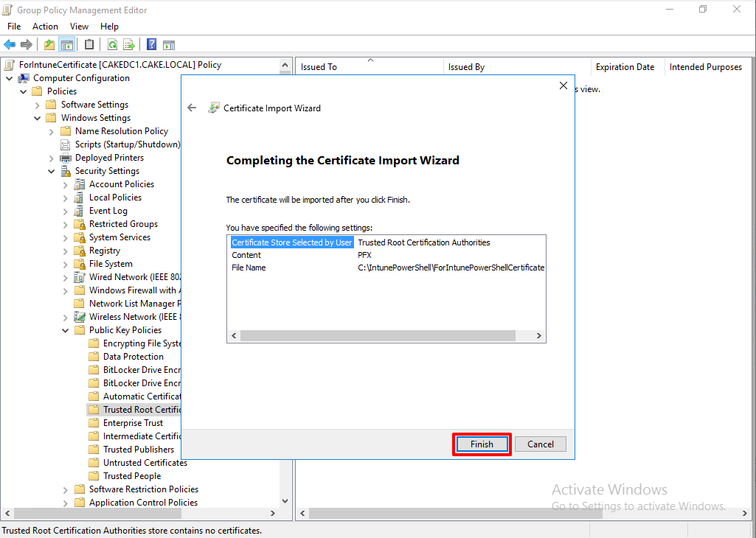Screen dimensions: 756x538
Task: Click the Wireless Network policy icon
Action: pyautogui.click(x=80, y=316)
